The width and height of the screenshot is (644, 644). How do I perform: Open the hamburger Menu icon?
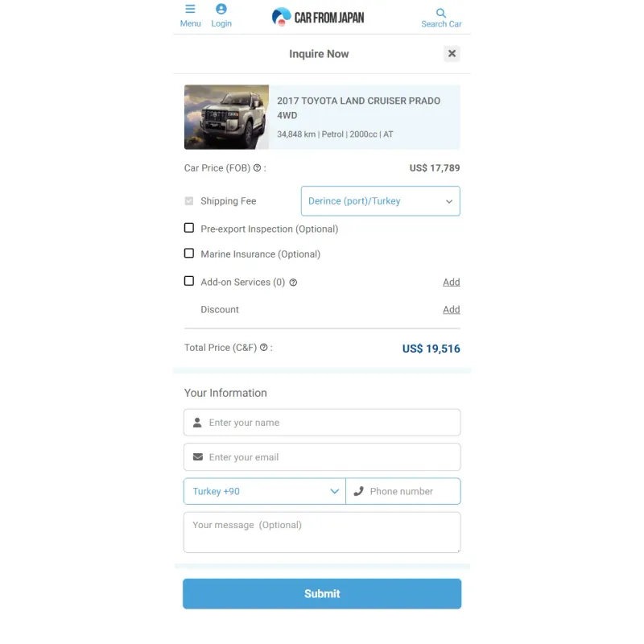pyautogui.click(x=190, y=9)
